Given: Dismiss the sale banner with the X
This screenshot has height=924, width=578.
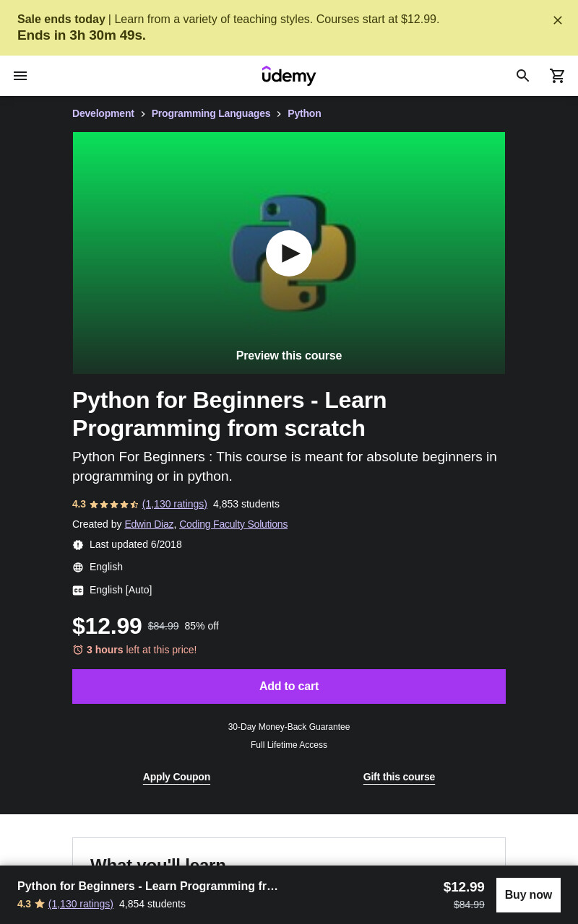Looking at the screenshot, I should (x=558, y=20).
